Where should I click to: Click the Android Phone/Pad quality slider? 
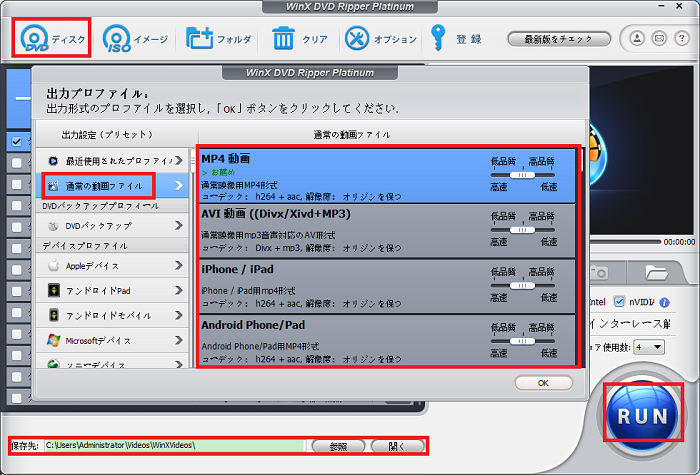pyautogui.click(x=522, y=341)
